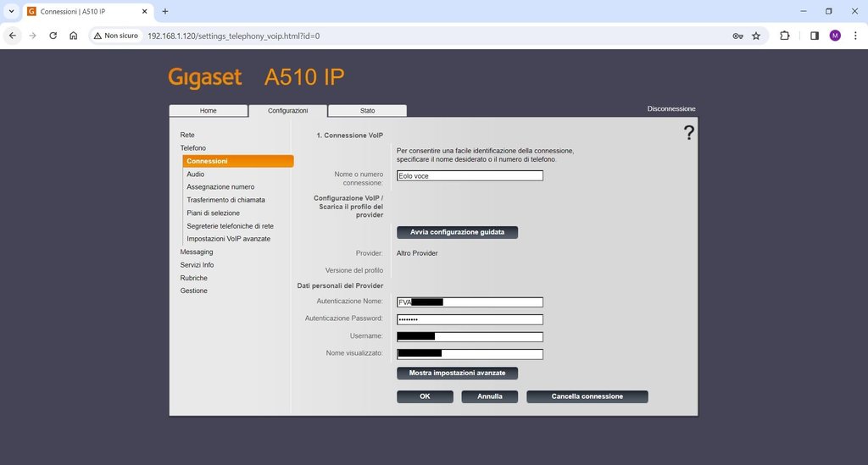Viewport: 868px width, 465px height.
Task: Switch to the Stato tab
Action: 367,111
